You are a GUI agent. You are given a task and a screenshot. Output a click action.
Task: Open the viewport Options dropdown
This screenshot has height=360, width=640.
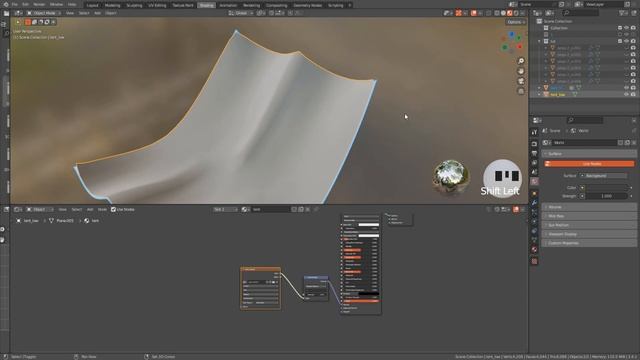(x=516, y=22)
